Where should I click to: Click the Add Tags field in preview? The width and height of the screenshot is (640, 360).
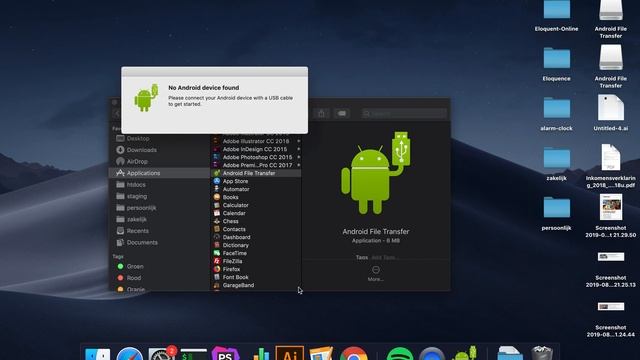[x=383, y=258]
